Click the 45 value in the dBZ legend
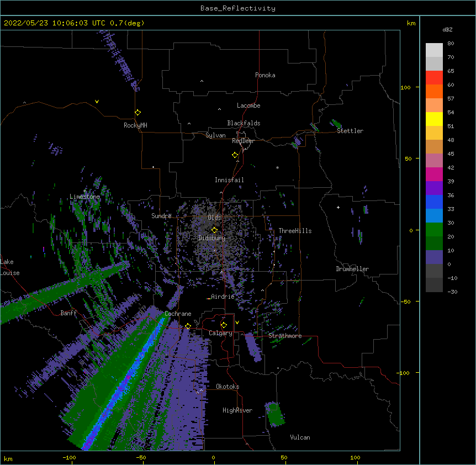476x465 pixels. [451, 154]
